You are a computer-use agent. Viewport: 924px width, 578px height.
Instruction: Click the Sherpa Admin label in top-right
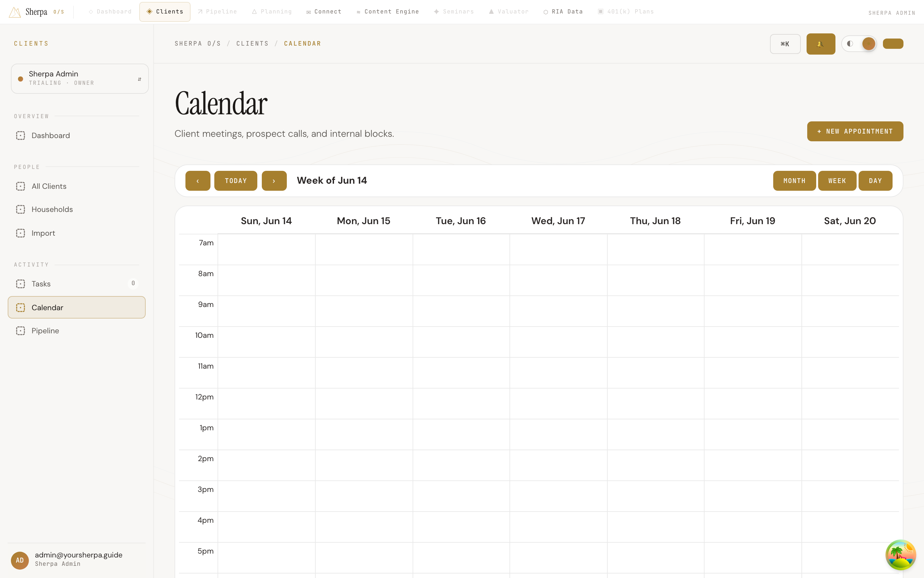(x=892, y=13)
